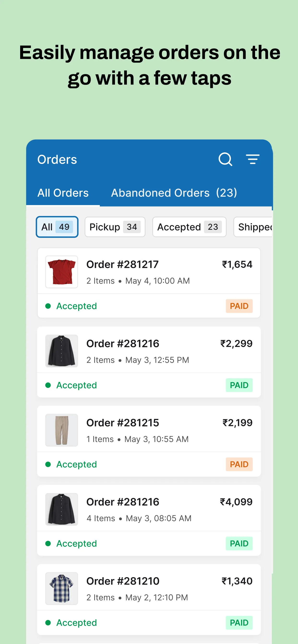Click the Orders title in the header
Screen dimensions: 298x644
click(57, 159)
